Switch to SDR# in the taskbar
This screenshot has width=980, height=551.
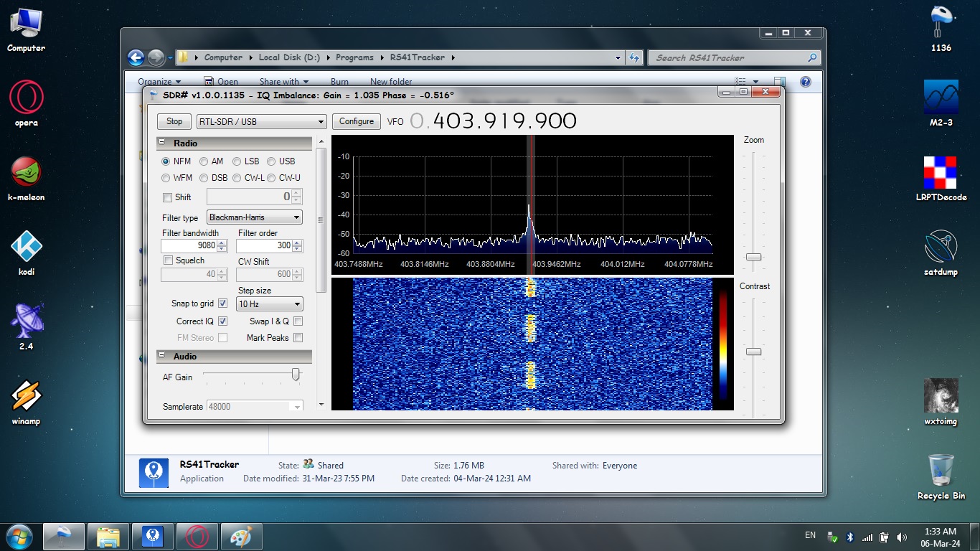(64, 537)
